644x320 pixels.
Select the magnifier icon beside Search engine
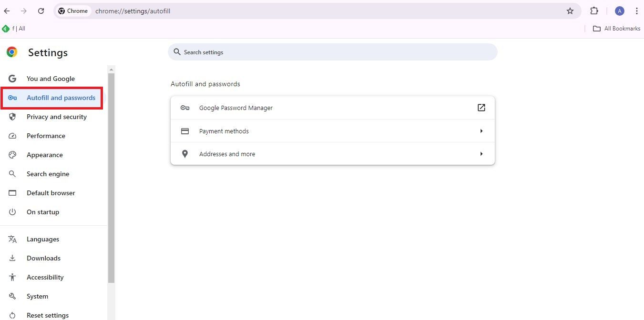tap(12, 174)
